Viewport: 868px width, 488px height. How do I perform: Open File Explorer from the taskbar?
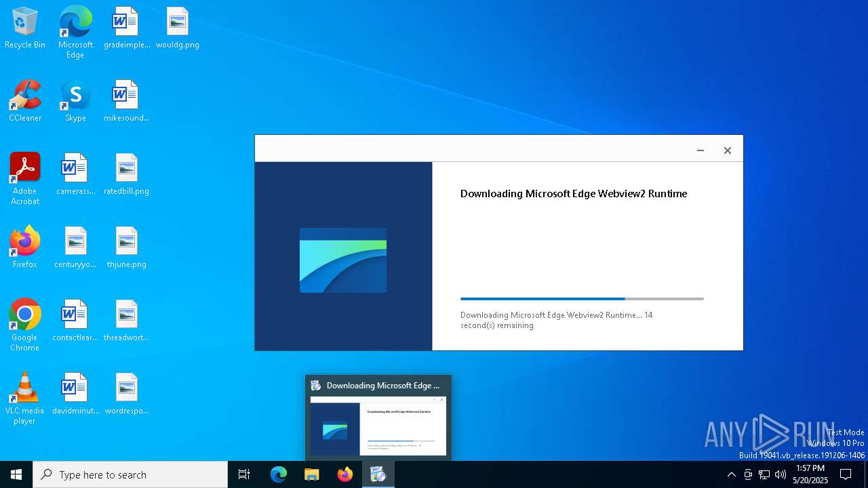pyautogui.click(x=312, y=474)
